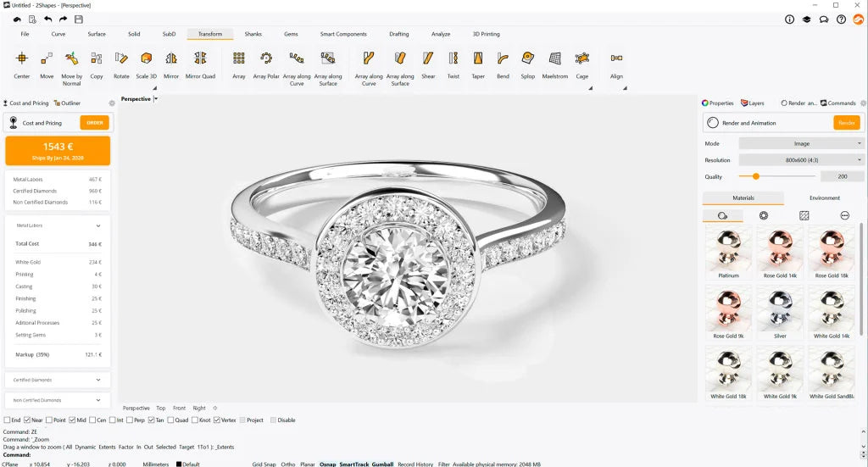The width and height of the screenshot is (868, 467).
Task: Disable the Vertex osnap checkbox
Action: click(217, 420)
